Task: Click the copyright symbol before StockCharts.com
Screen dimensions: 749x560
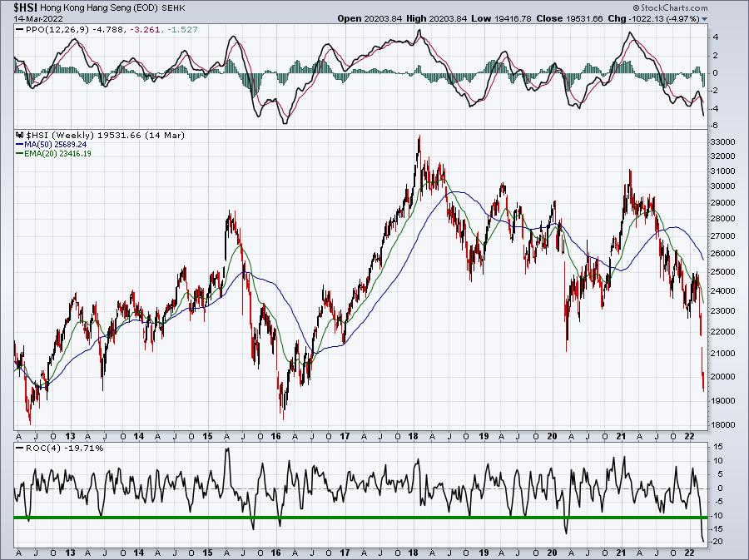Action: [637, 7]
